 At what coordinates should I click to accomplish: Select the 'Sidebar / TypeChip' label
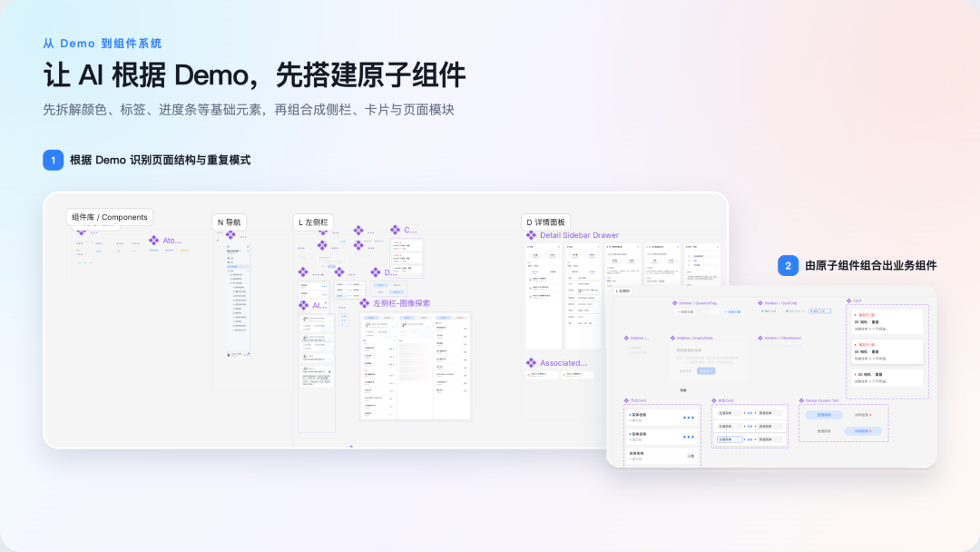780,303
